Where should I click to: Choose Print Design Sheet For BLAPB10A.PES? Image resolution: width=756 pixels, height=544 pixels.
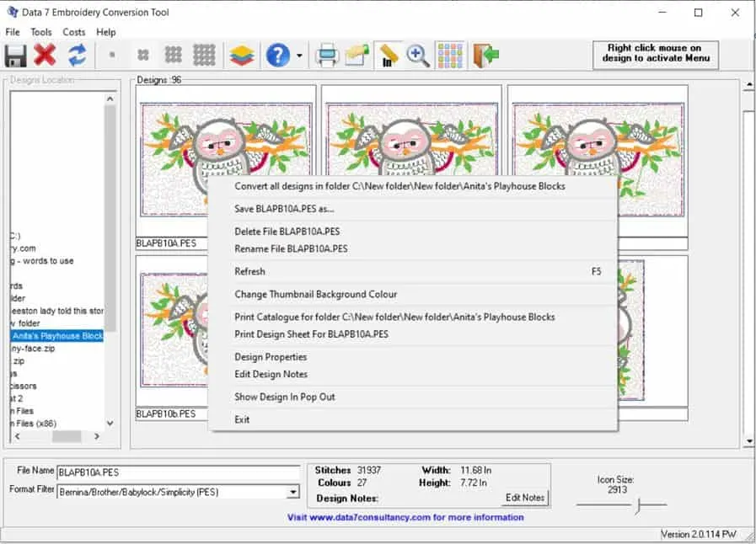point(413,334)
